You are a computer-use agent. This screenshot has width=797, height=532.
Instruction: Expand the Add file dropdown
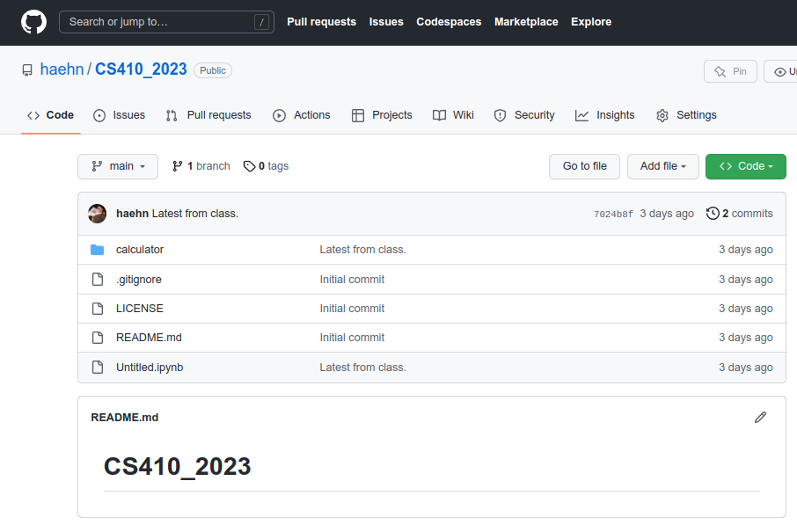click(x=662, y=167)
